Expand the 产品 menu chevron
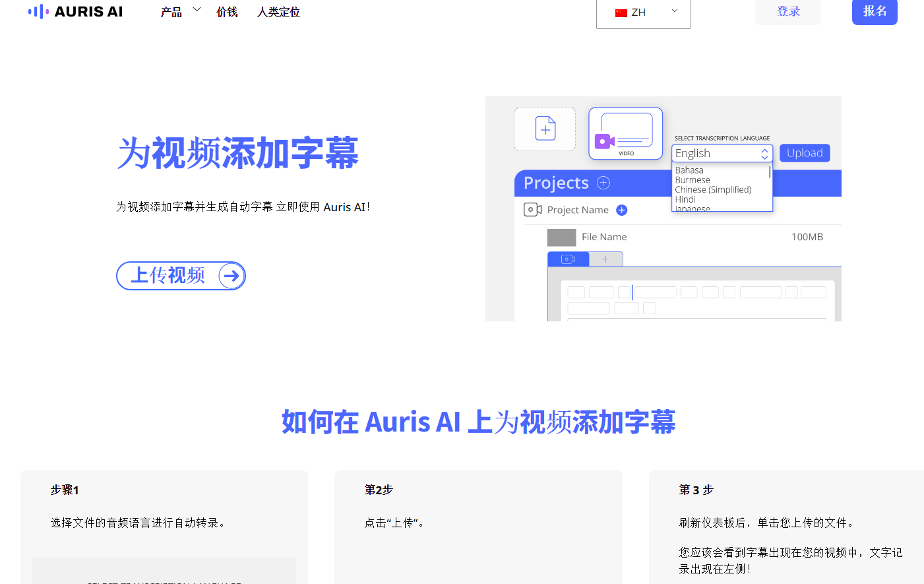 tap(197, 10)
